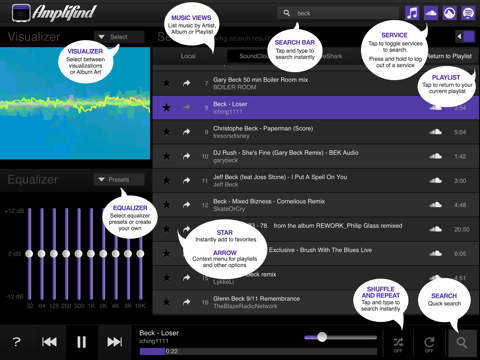Image resolution: width=480 pixels, height=360 pixels.
Task: Skip to the next track
Action: click(x=114, y=342)
